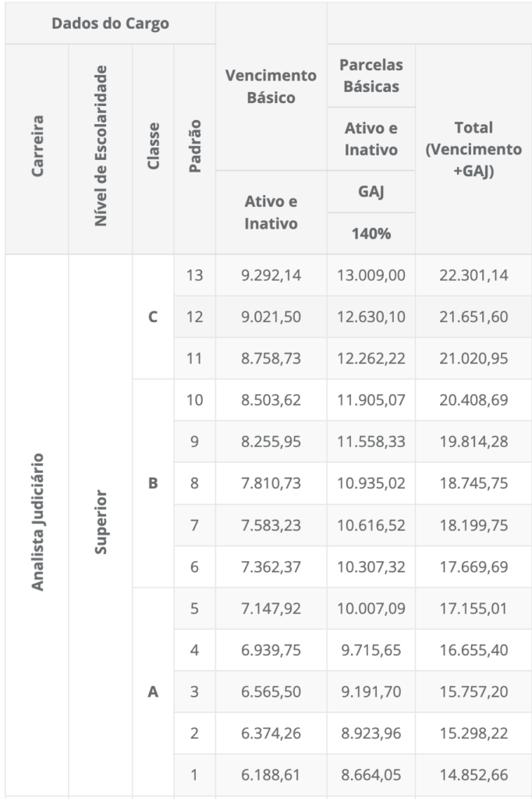
Task: Click the 'Nível de Escolaridade' vertical header
Action: click(100, 148)
